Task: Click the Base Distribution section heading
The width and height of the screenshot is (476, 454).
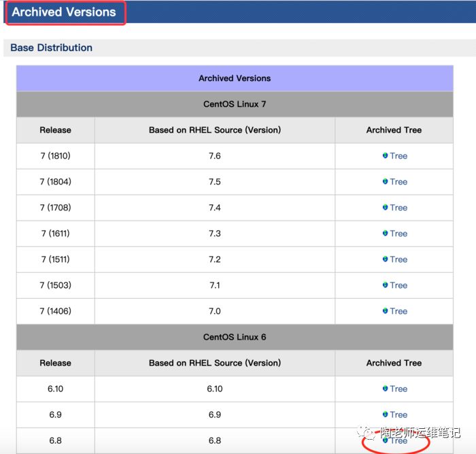Action: pos(52,48)
